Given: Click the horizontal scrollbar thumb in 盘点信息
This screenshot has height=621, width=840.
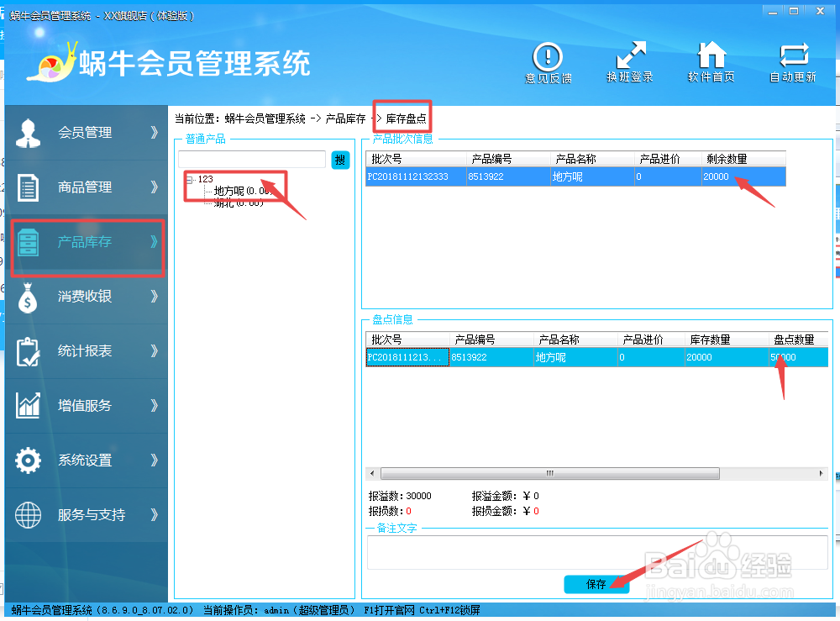Looking at the screenshot, I should (550, 474).
